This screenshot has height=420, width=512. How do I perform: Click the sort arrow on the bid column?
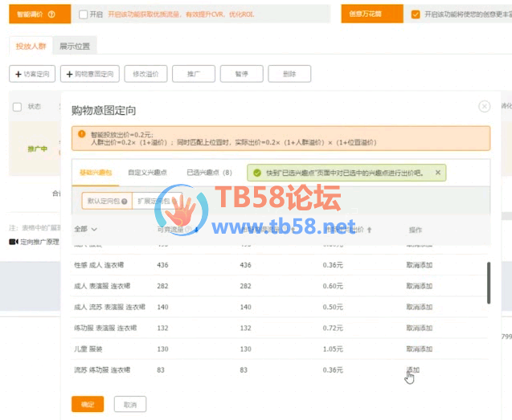point(370,230)
